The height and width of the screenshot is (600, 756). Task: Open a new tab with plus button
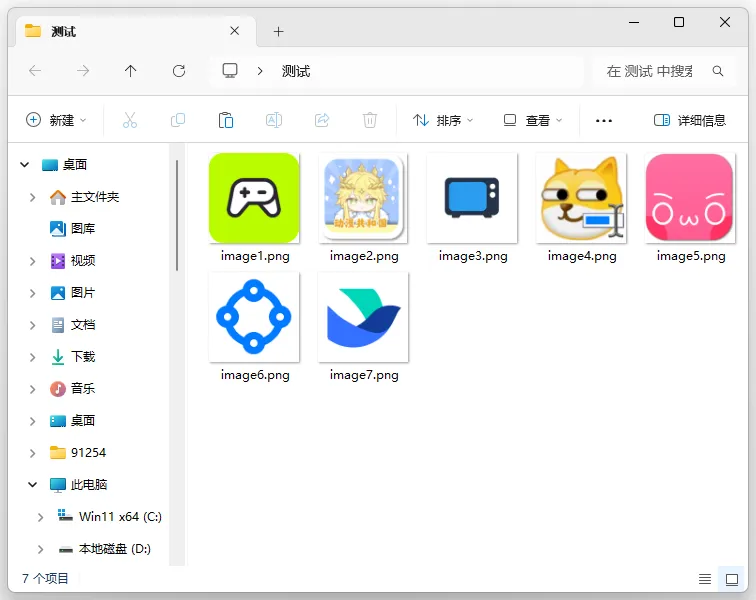click(278, 32)
